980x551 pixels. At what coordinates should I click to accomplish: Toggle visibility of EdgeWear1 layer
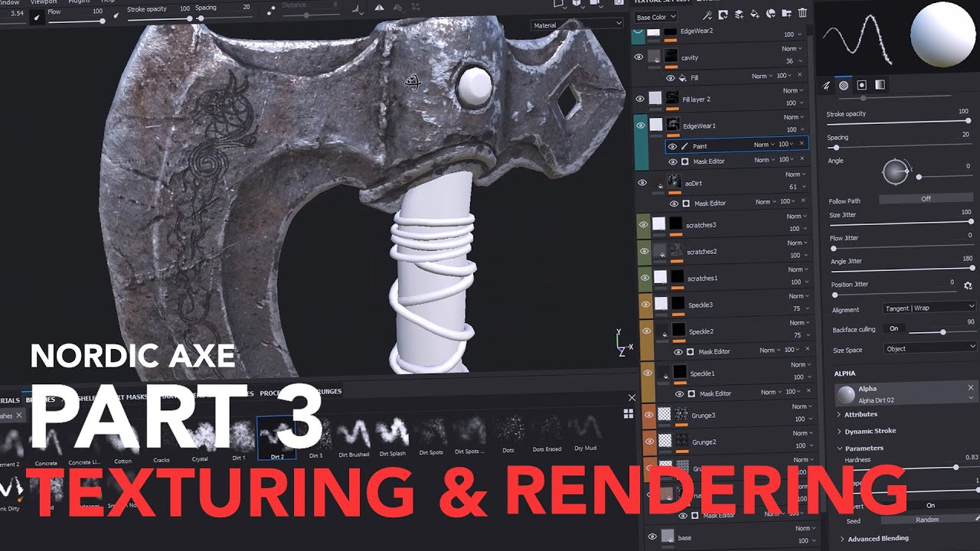(x=640, y=125)
